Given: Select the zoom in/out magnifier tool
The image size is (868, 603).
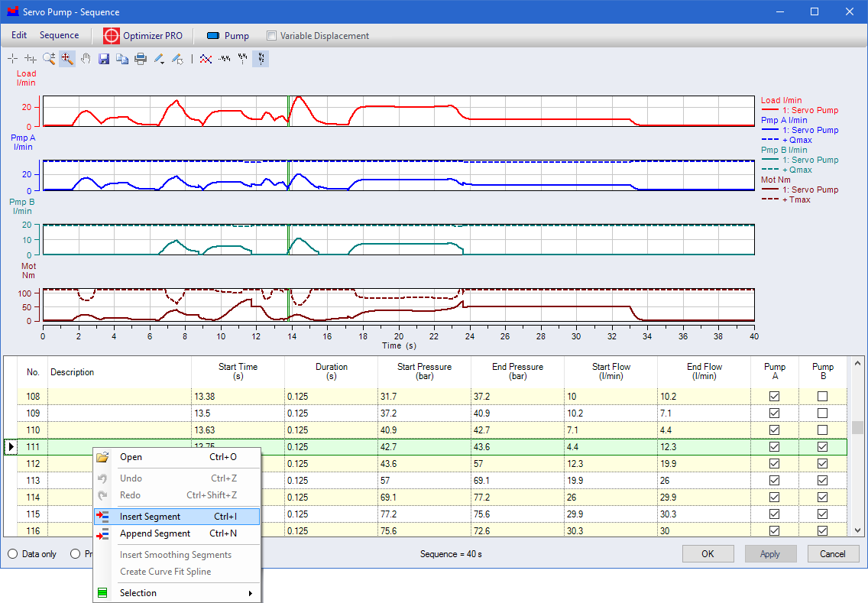Looking at the screenshot, I should (49, 59).
